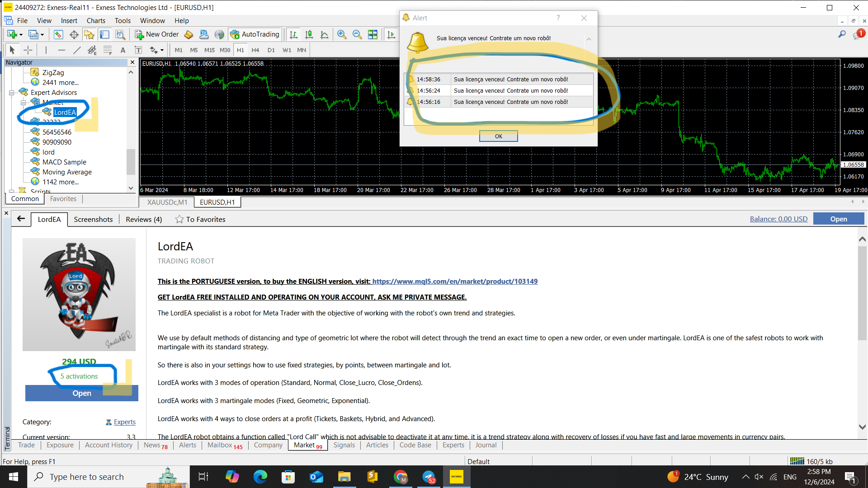Open the new chart dropdown arrow
868x488 pixels.
tap(21, 35)
